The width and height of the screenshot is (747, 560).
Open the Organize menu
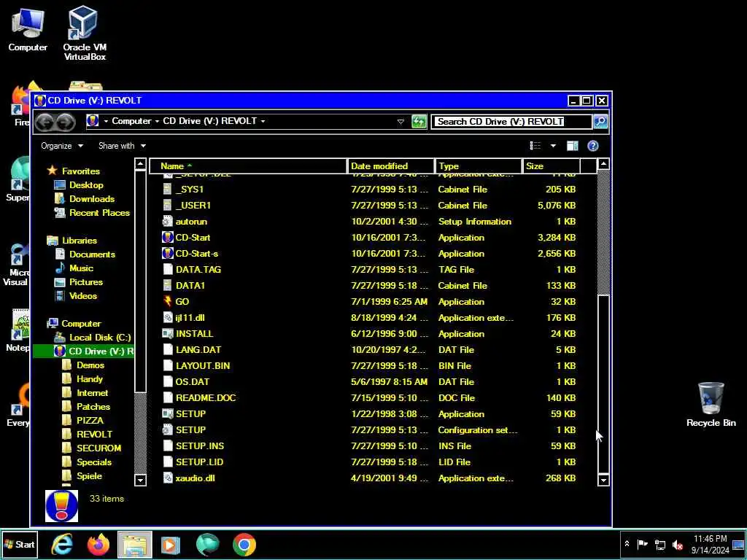[62, 146]
